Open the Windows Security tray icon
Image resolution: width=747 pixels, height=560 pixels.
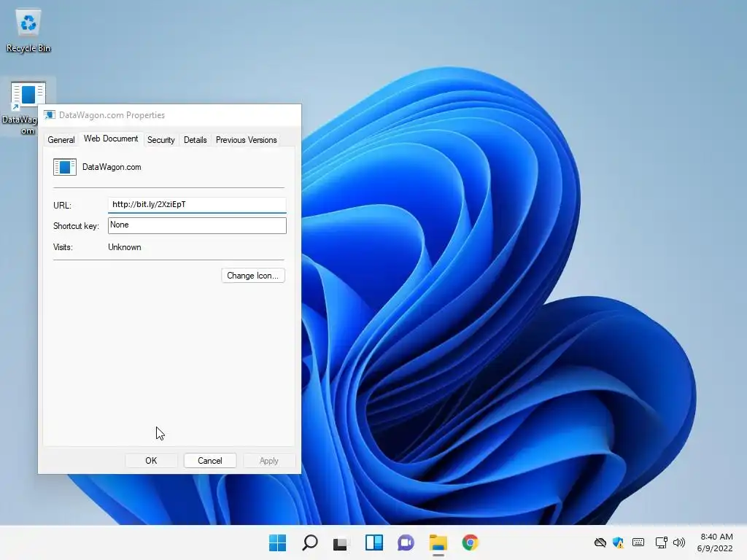pos(619,542)
